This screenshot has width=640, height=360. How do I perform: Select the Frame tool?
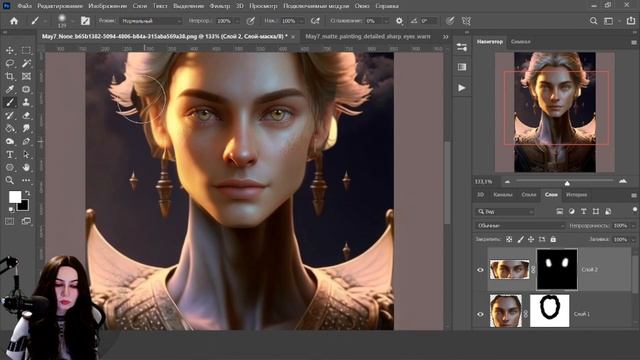[26, 76]
